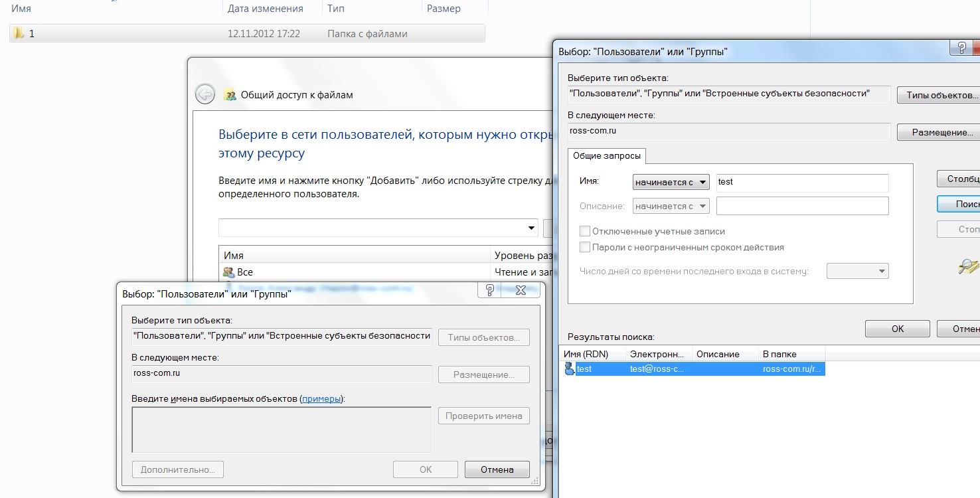This screenshot has height=498, width=980.
Task: Sort explorer list by Размер column
Action: point(455,9)
